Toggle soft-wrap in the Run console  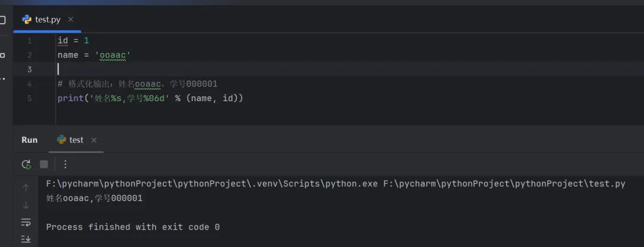[26, 222]
